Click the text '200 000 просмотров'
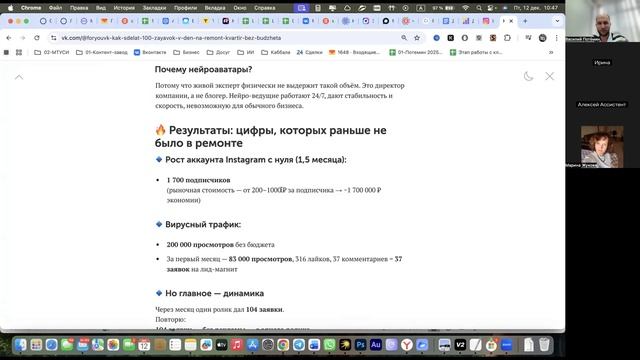Image resolution: width=640 pixels, height=360 pixels. (200, 244)
